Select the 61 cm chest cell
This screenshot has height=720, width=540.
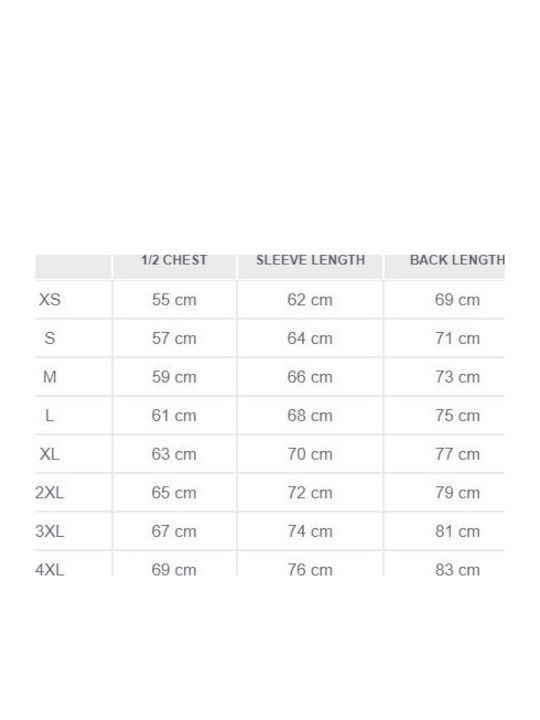pos(174,416)
